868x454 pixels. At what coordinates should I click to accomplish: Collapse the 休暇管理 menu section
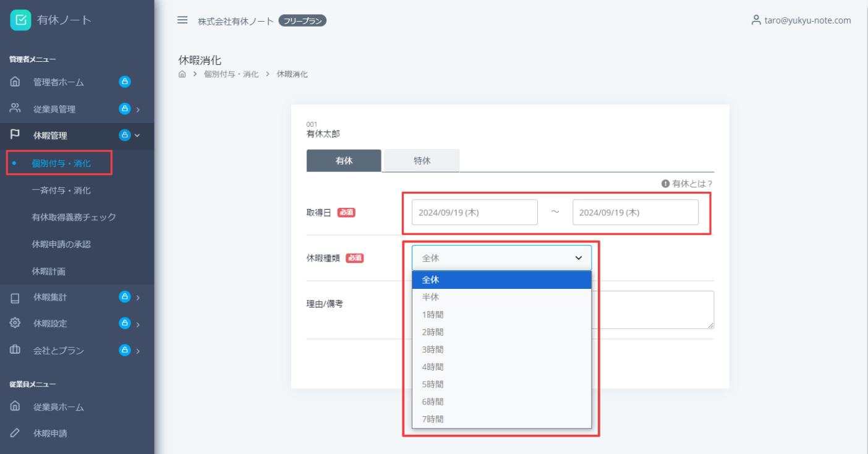click(x=137, y=135)
